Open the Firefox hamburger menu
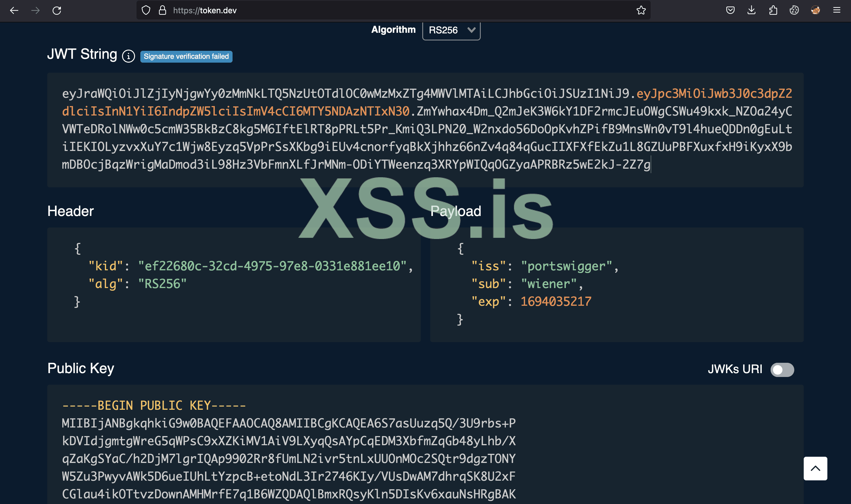The image size is (851, 504). (x=837, y=11)
